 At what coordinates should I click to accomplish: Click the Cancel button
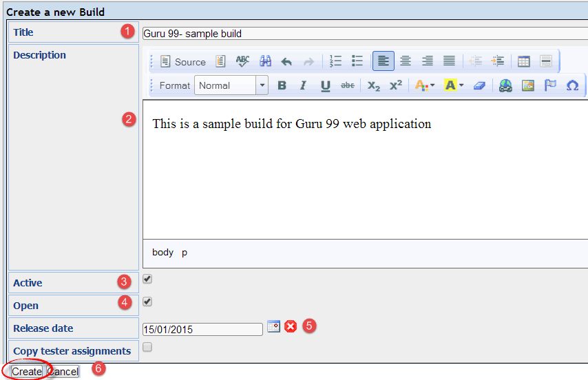point(63,372)
